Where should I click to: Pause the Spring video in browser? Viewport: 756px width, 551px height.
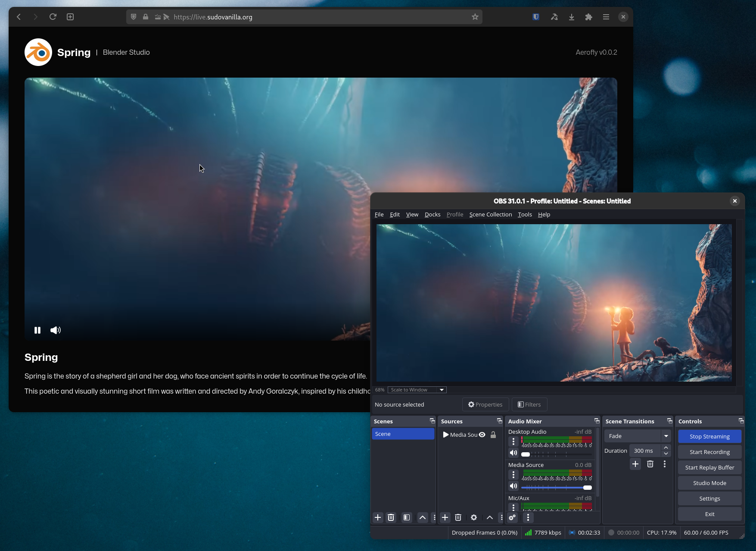(x=37, y=330)
